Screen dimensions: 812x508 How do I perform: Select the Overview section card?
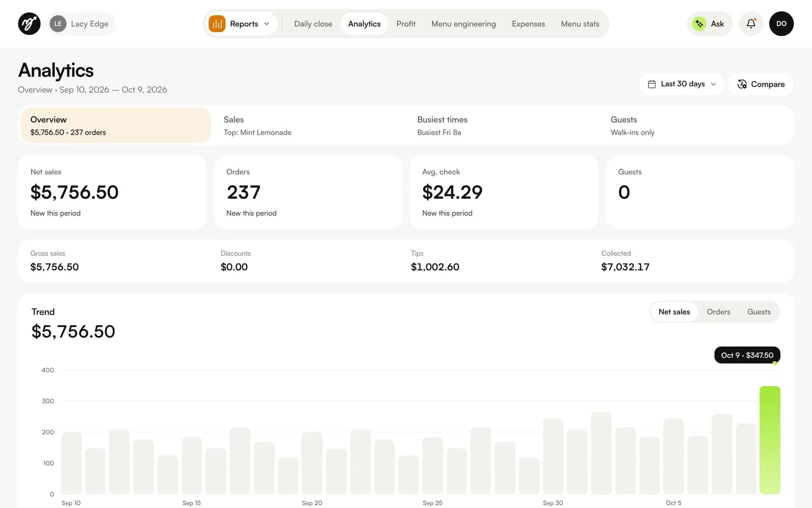(116, 125)
